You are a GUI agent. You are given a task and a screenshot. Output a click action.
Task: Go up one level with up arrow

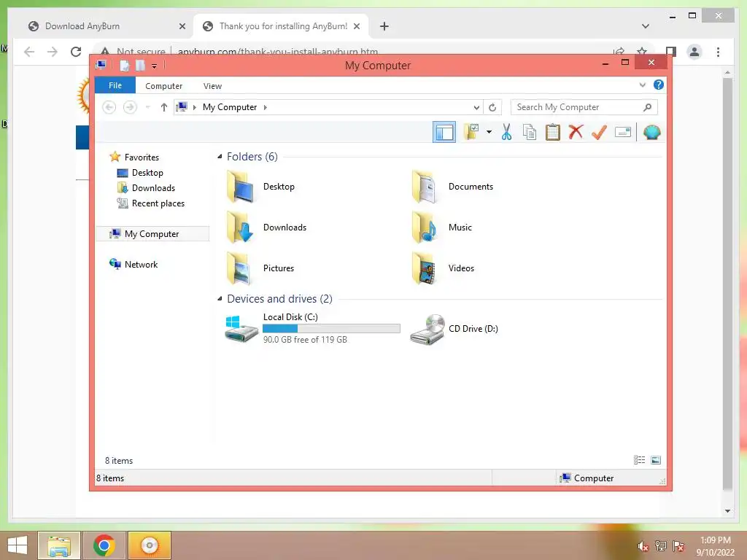pyautogui.click(x=164, y=107)
